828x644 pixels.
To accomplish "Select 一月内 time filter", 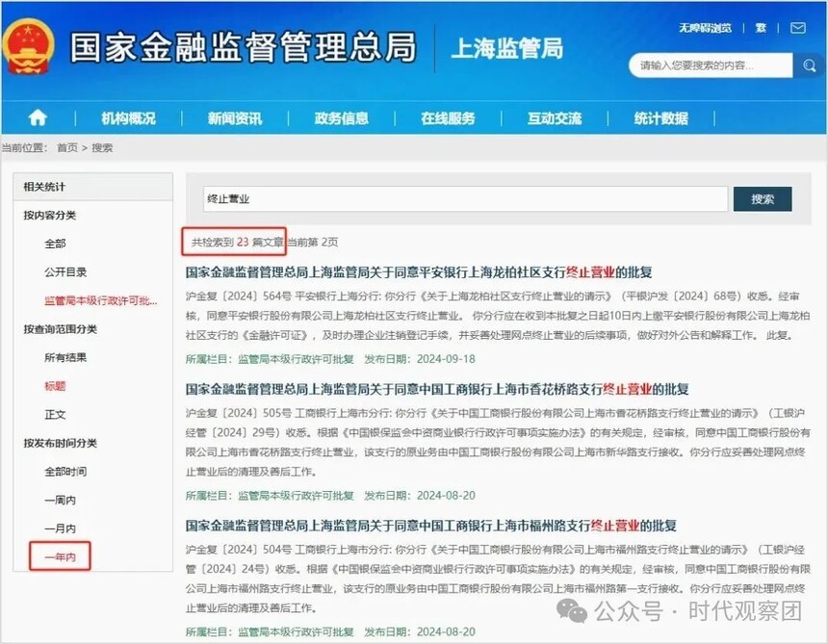I will click(x=61, y=528).
